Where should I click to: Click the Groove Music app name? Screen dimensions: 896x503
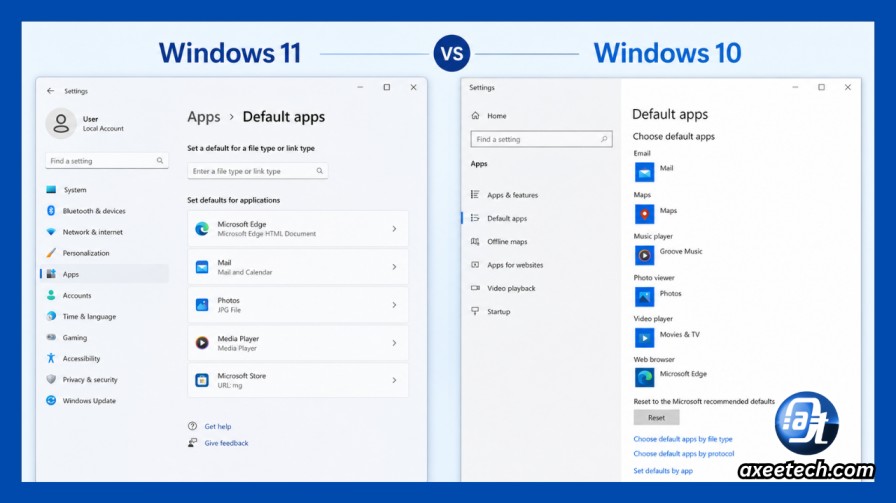coord(681,252)
